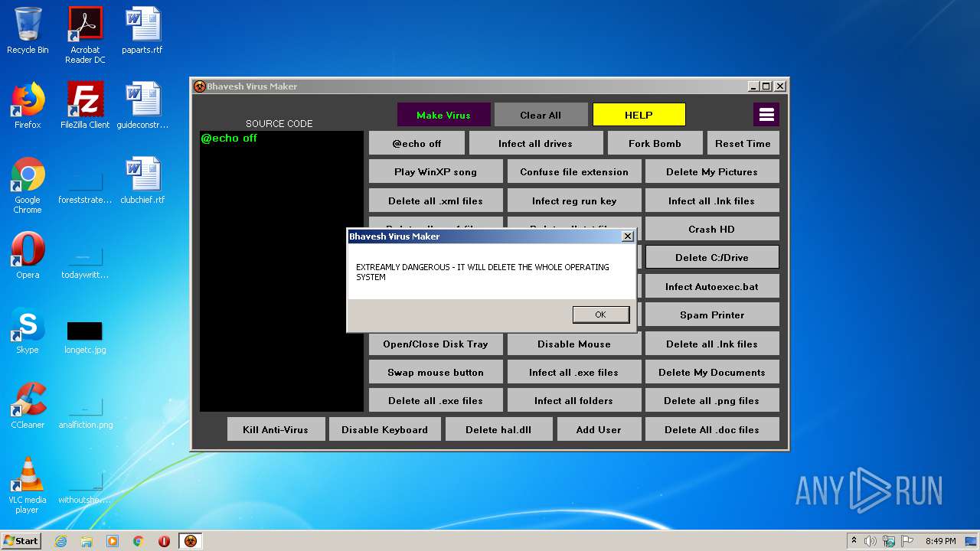Open Opera from the taskbar
This screenshot has width=980, height=551.
tap(164, 541)
